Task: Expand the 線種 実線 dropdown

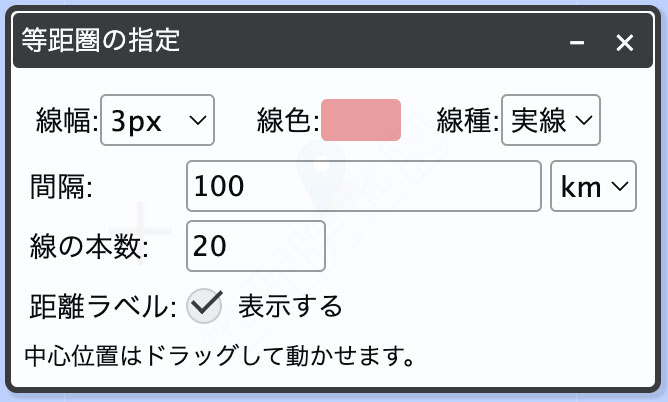Action: point(551,120)
